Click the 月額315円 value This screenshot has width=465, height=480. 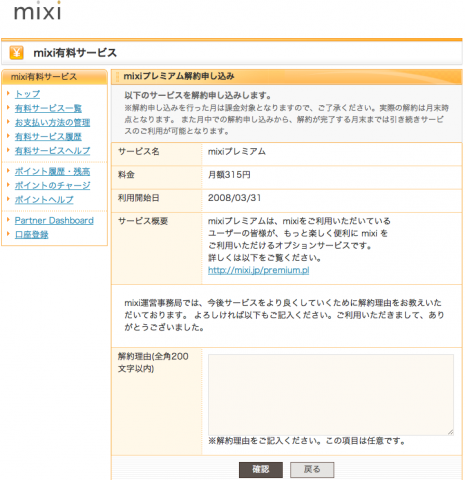(229, 175)
